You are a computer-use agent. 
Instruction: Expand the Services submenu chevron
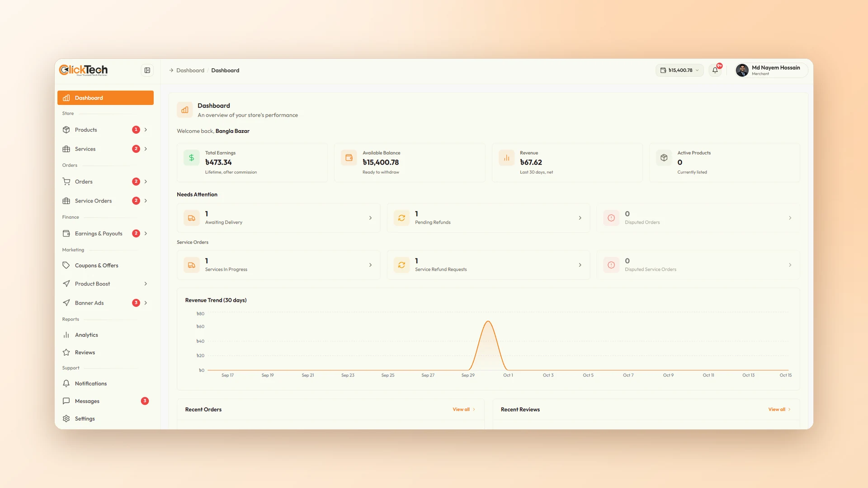tap(146, 149)
